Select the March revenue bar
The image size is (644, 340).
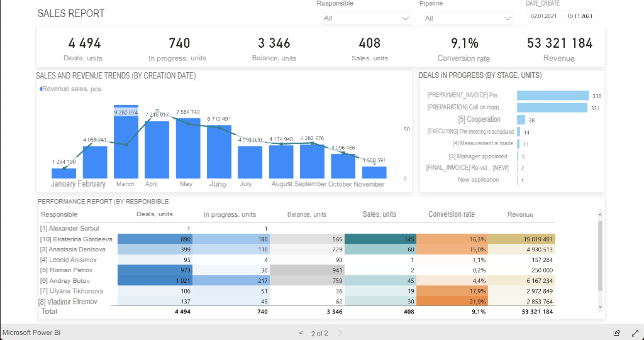[x=126, y=141]
